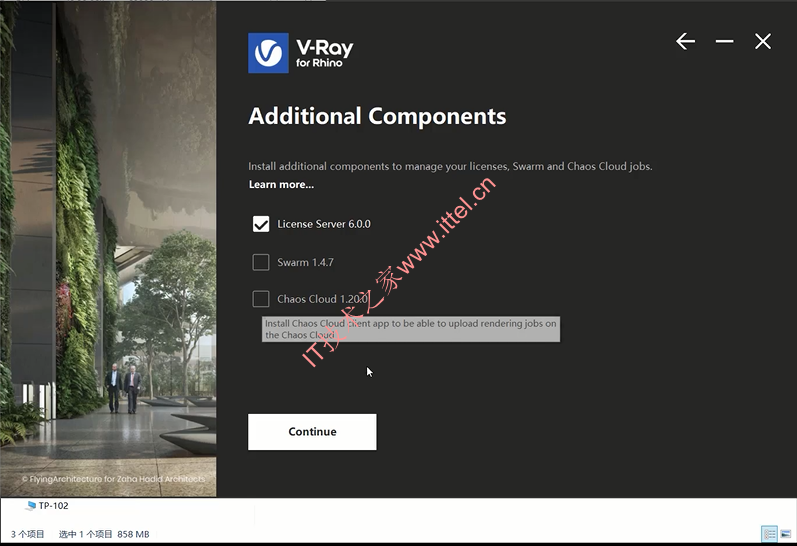797x546 pixels.
Task: Switch Explorer to large thumbnails view icon
Action: click(x=786, y=534)
